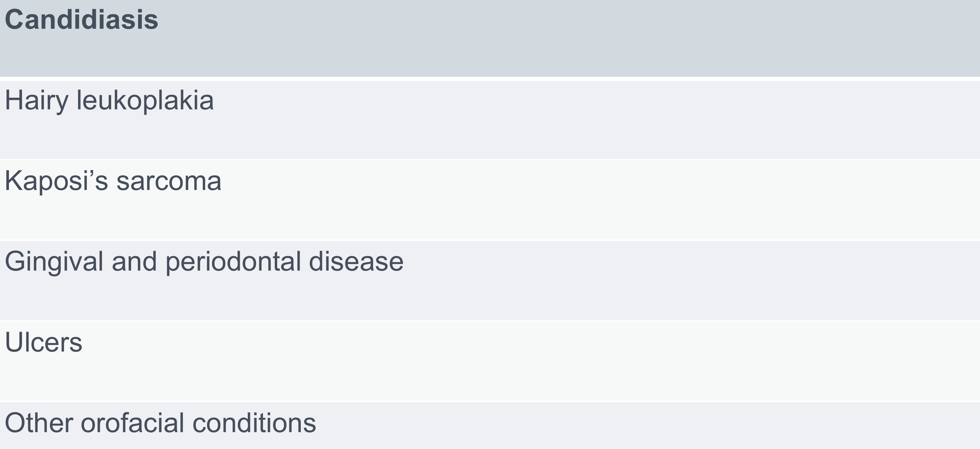980x449 pixels.
Task: Click the Ulcers text label
Action: point(43,342)
